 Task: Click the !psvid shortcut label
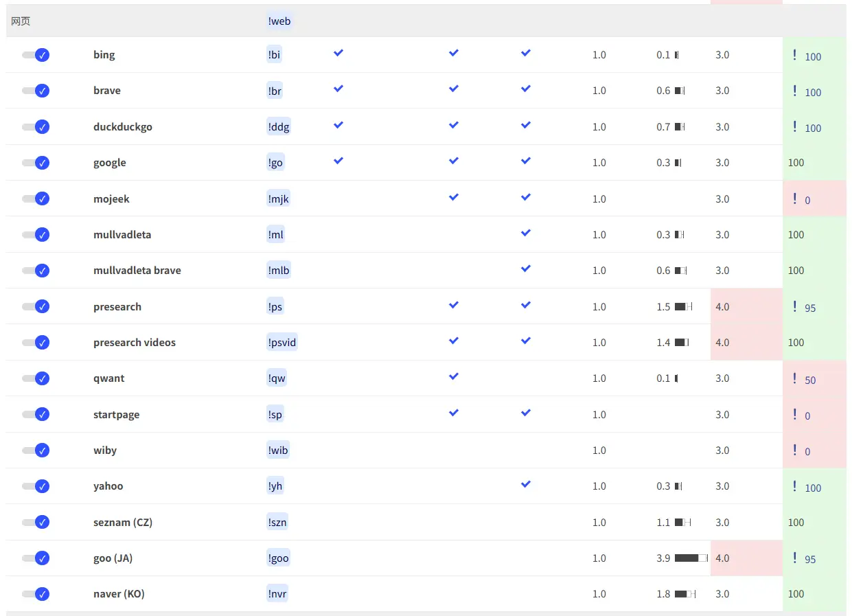[x=282, y=343]
